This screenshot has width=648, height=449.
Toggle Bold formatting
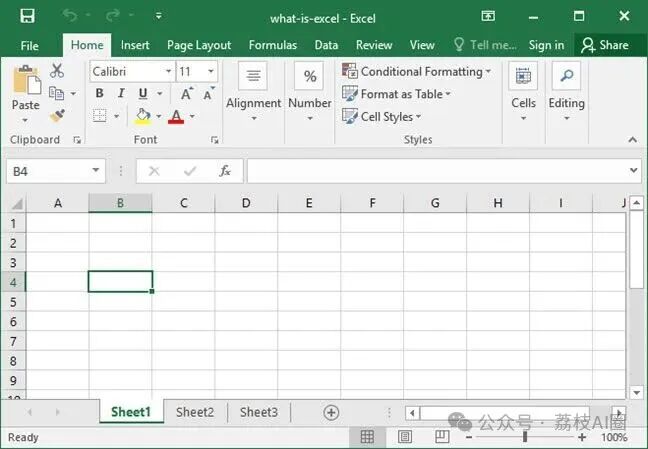coord(100,93)
